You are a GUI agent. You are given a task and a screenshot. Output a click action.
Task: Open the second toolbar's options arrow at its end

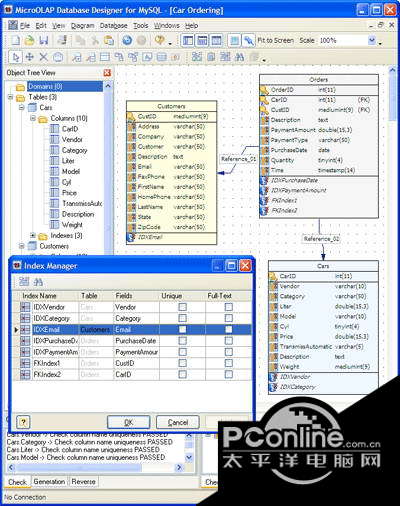[264, 60]
